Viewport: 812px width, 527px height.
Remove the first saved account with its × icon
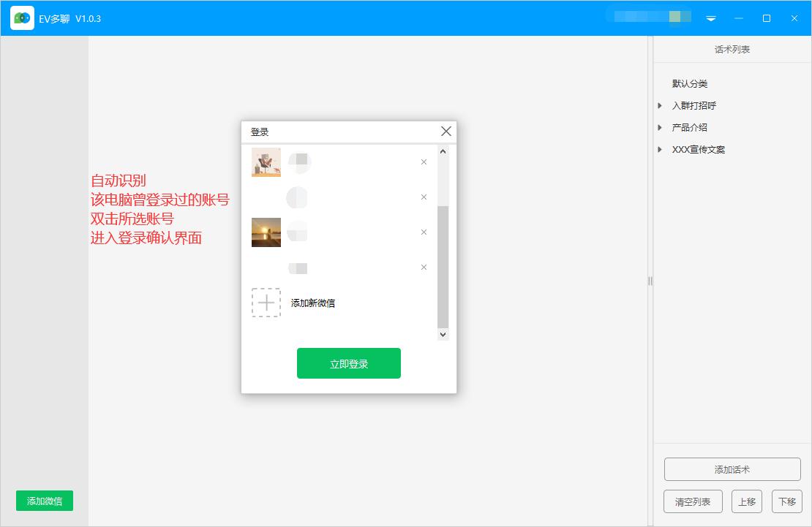tap(424, 162)
